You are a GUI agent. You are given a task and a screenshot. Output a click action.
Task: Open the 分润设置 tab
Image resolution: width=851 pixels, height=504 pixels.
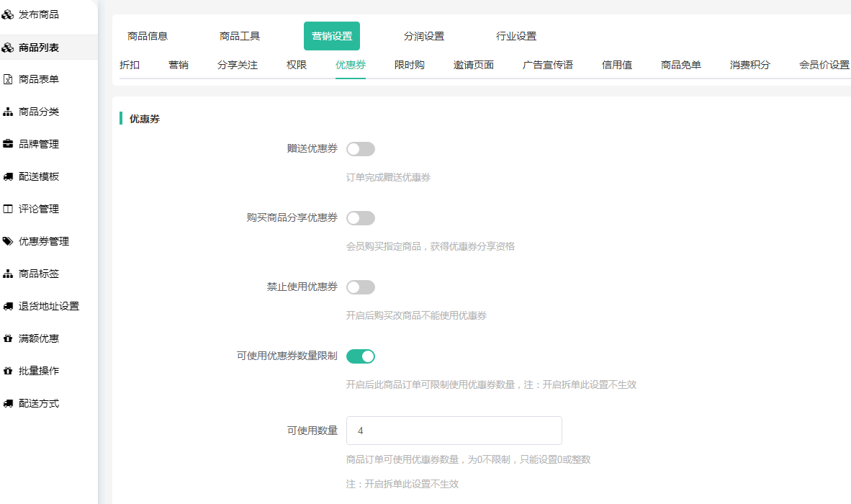424,36
